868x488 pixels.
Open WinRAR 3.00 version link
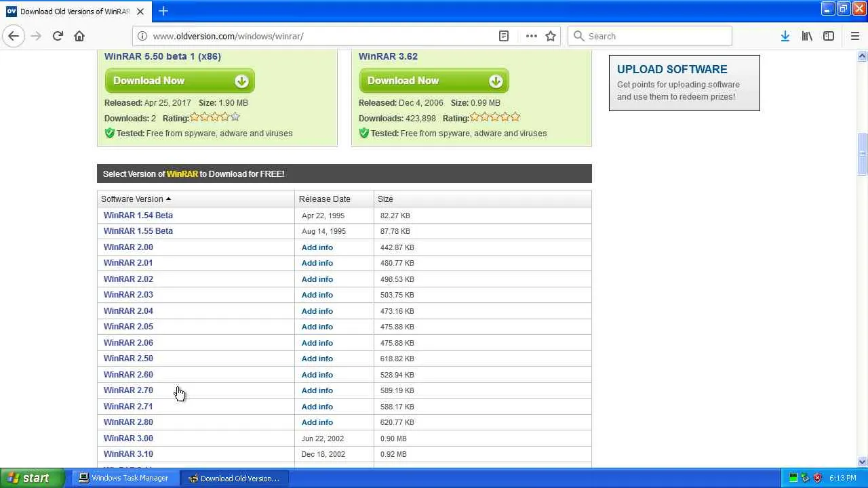(128, 439)
